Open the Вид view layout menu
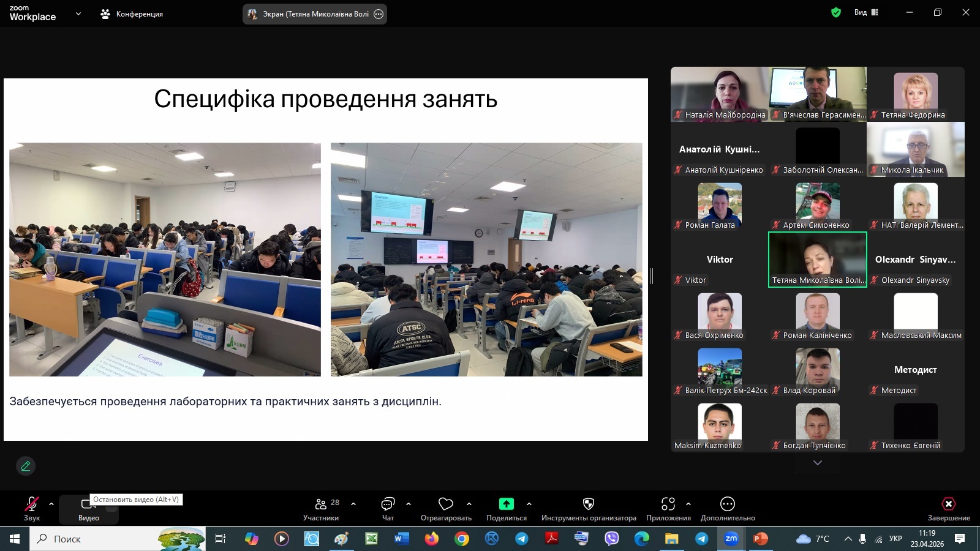980x551 pixels. tap(866, 12)
